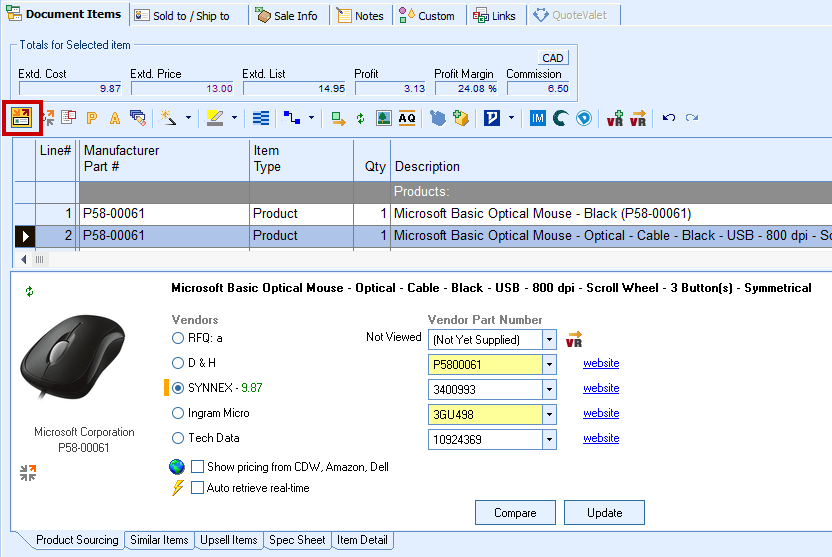Click the yellow highlighter toolbar icon
Screen dimensions: 832x557
pos(214,118)
